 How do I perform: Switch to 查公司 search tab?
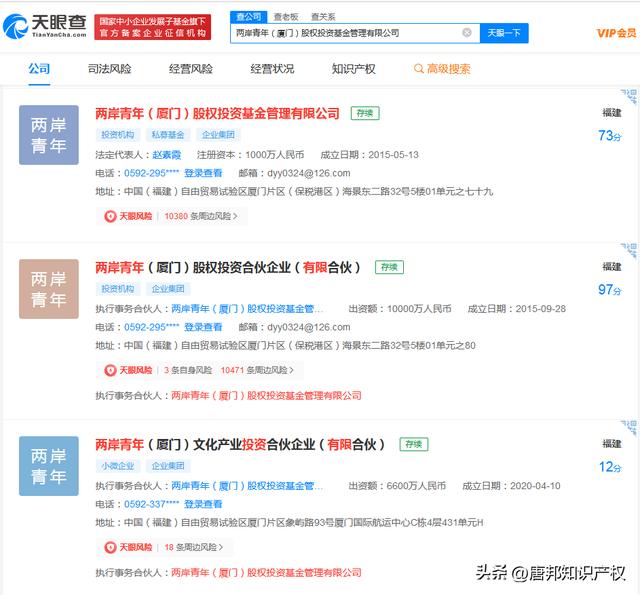tap(249, 17)
